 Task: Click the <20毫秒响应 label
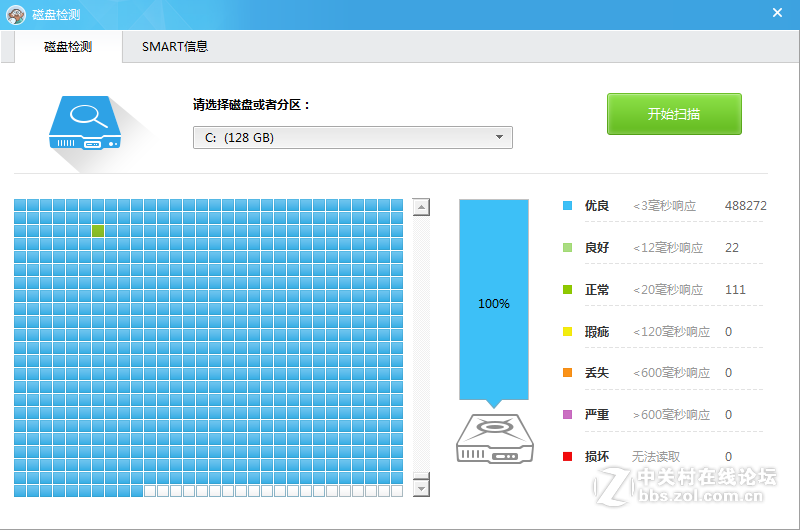pyautogui.click(x=668, y=290)
